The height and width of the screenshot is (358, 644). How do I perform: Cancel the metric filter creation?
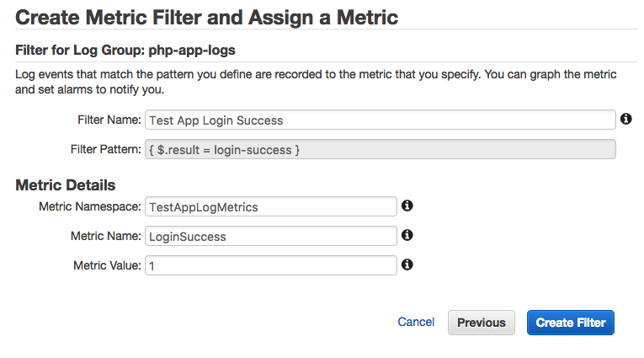coord(416,322)
